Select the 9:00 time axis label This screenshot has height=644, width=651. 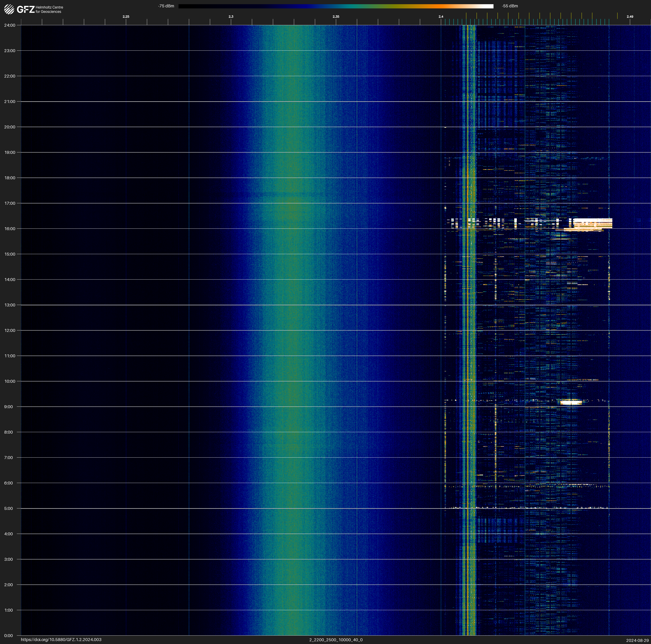point(8,407)
